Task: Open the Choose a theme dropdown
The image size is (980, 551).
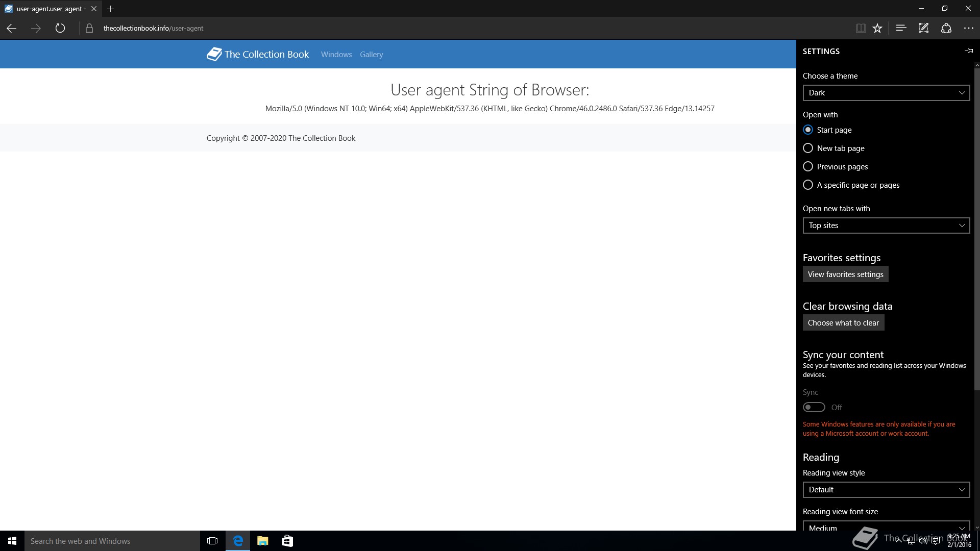Action: click(x=886, y=93)
